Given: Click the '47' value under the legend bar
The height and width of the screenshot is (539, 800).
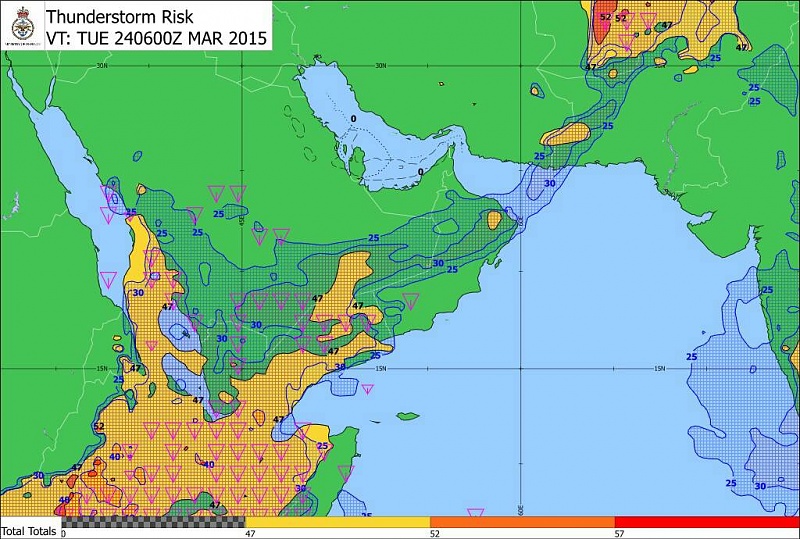Looking at the screenshot, I should coord(249,534).
